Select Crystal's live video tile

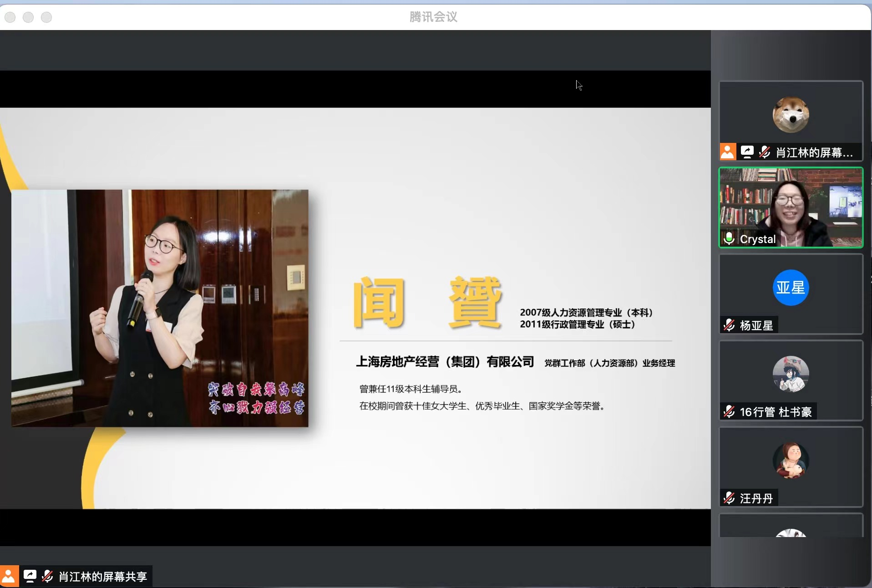[791, 208]
